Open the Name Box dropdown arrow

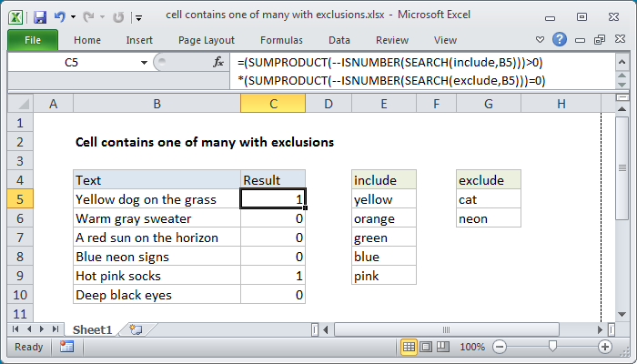[144, 62]
